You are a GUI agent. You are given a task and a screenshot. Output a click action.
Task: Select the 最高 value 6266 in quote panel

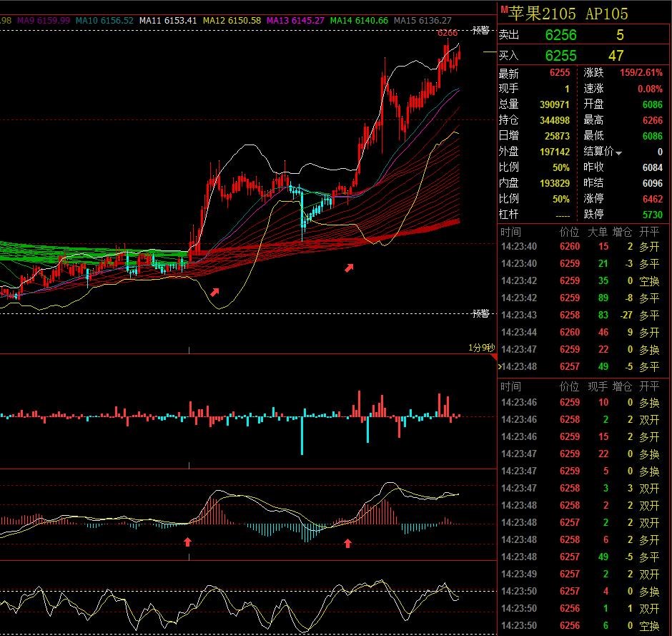652,120
